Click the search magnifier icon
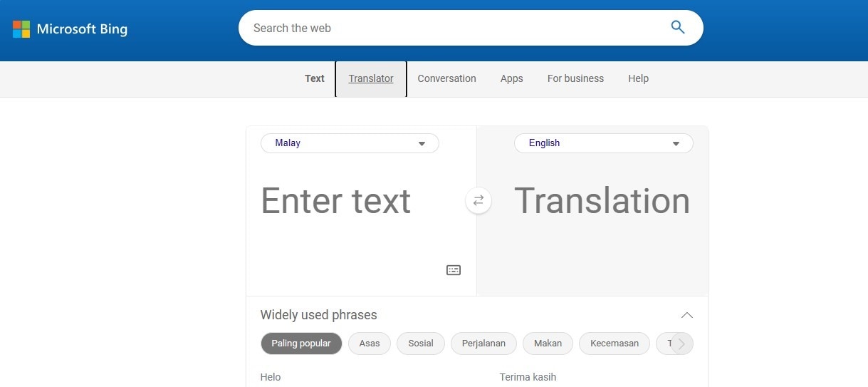Viewport: 868px width, 387px height. point(678,28)
